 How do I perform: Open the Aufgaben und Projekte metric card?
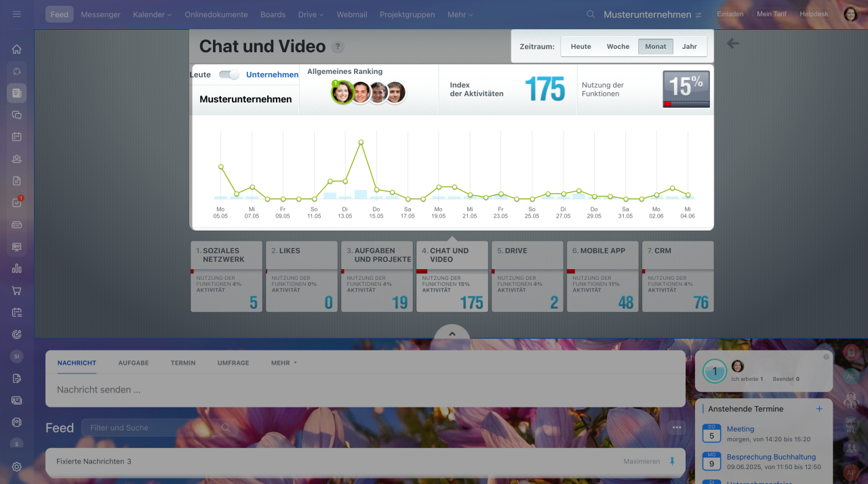point(377,277)
